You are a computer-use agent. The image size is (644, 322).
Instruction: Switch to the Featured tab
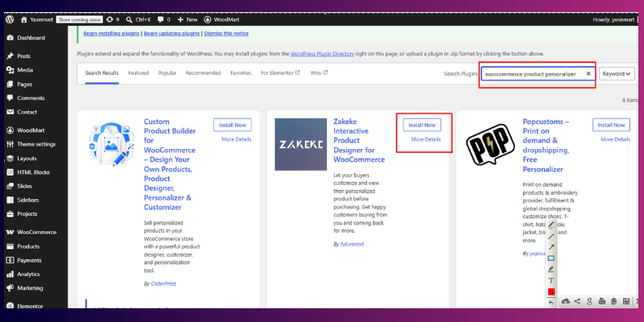(x=138, y=73)
